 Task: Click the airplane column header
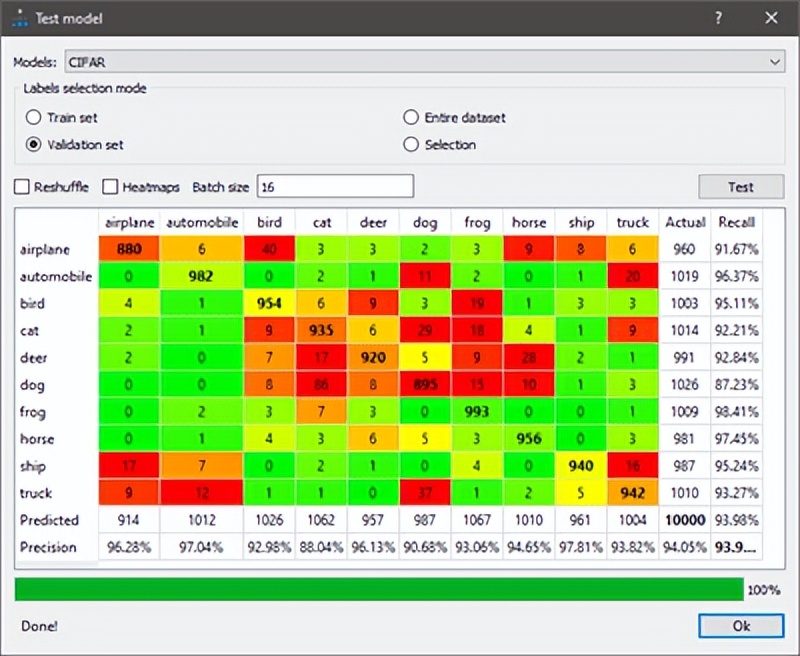point(128,222)
